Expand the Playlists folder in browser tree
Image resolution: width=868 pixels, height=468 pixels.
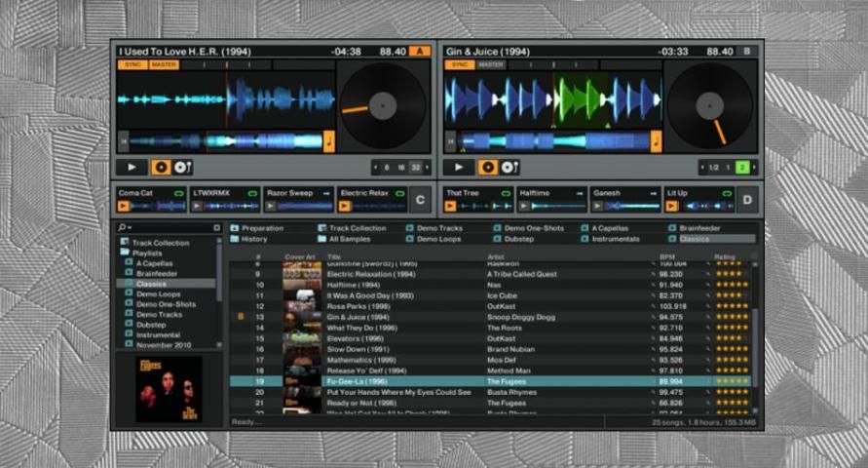click(125, 253)
